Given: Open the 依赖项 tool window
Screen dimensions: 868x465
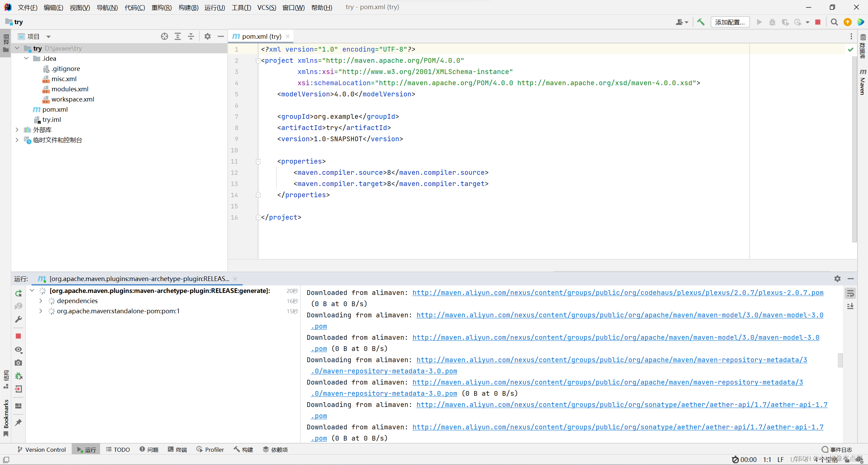Looking at the screenshot, I should pos(275,449).
